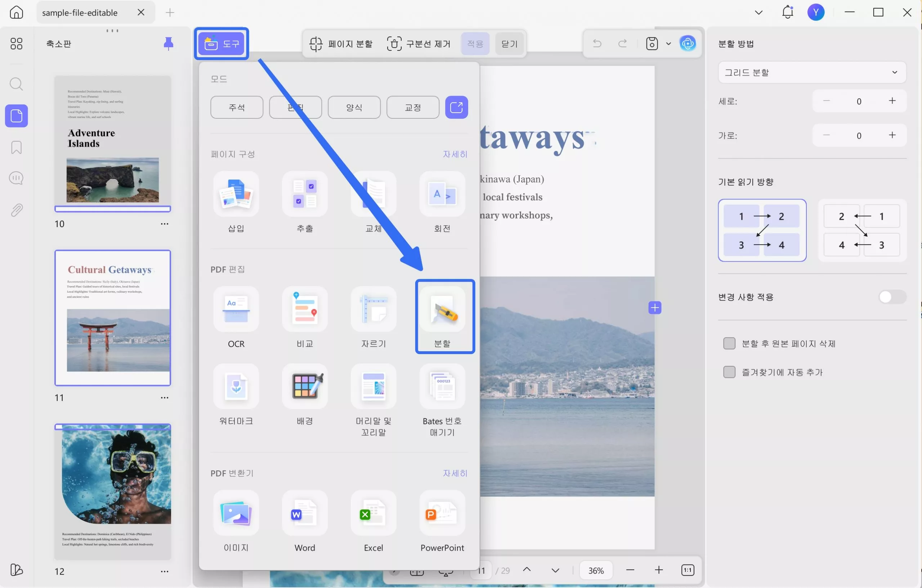The height and width of the screenshot is (588, 922).
Task: Click the undo arrow icon
Action: tap(597, 44)
